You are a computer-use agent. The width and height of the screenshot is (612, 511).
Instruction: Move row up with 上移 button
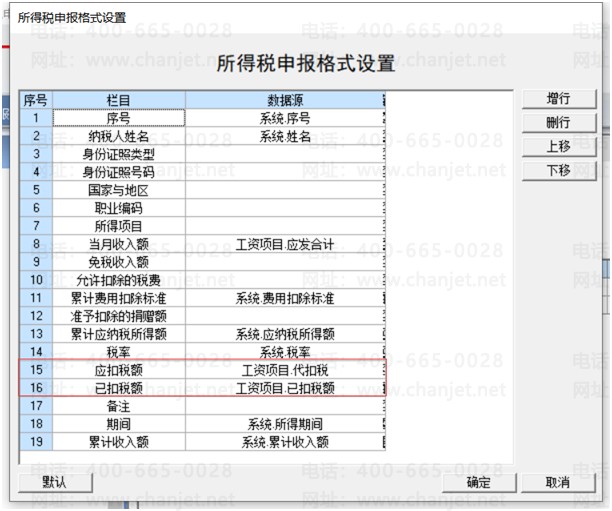pos(559,147)
